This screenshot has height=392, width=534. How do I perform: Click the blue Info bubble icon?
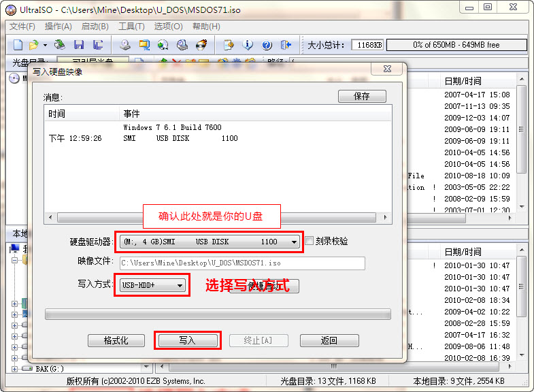248,45
